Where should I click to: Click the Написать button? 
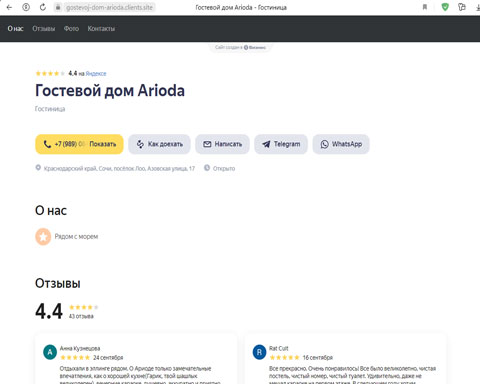[222, 144]
